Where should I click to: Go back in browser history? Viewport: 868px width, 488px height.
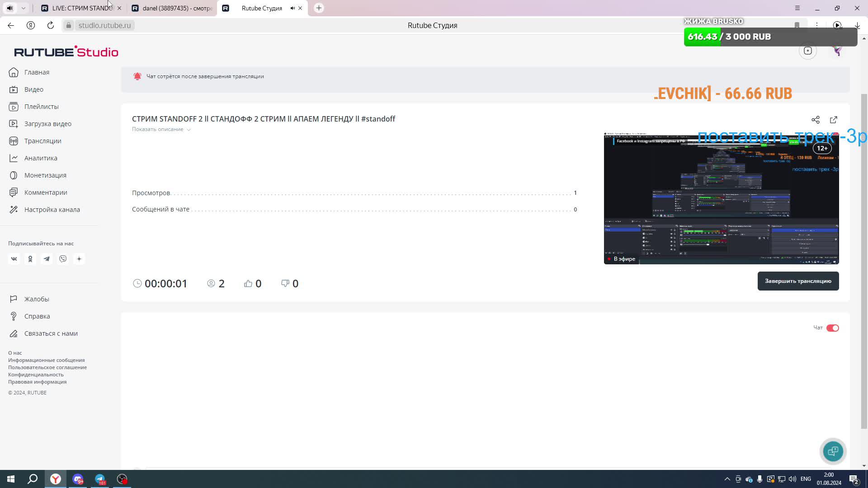pos(11,25)
